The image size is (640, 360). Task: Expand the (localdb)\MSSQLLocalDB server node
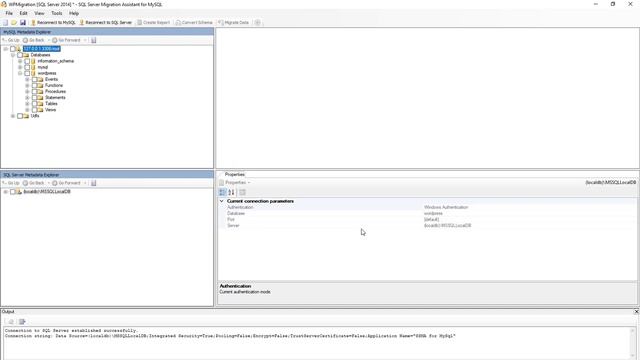pyautogui.click(x=6, y=192)
